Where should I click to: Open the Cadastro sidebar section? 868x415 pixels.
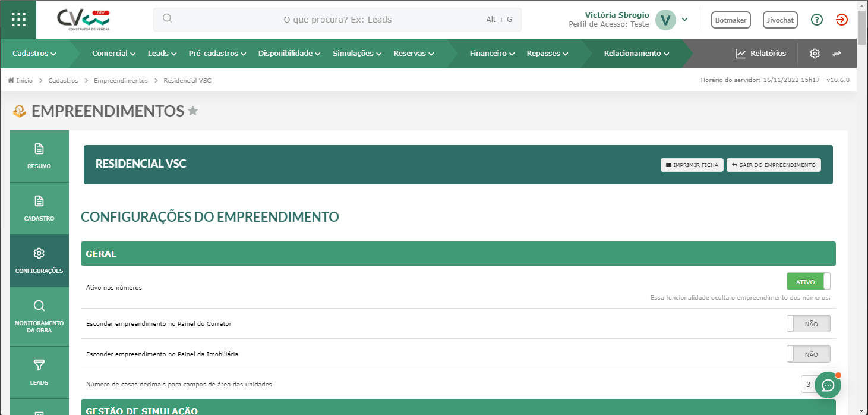(x=39, y=208)
